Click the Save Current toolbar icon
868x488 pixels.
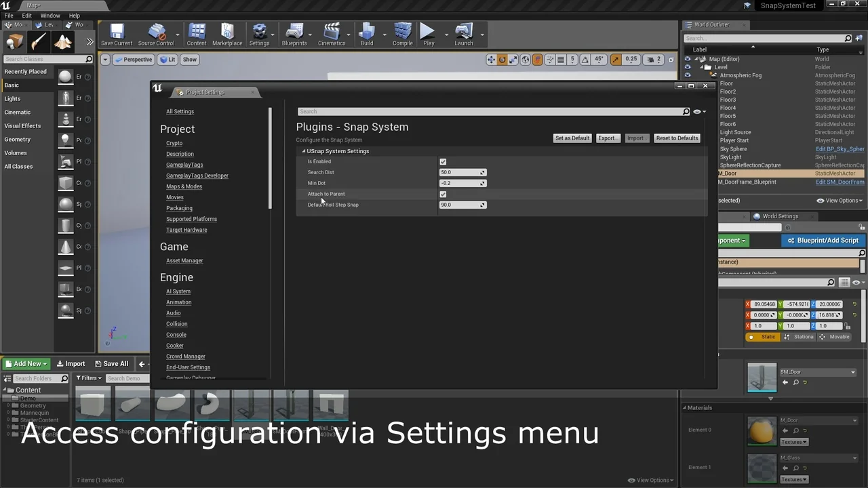(117, 34)
